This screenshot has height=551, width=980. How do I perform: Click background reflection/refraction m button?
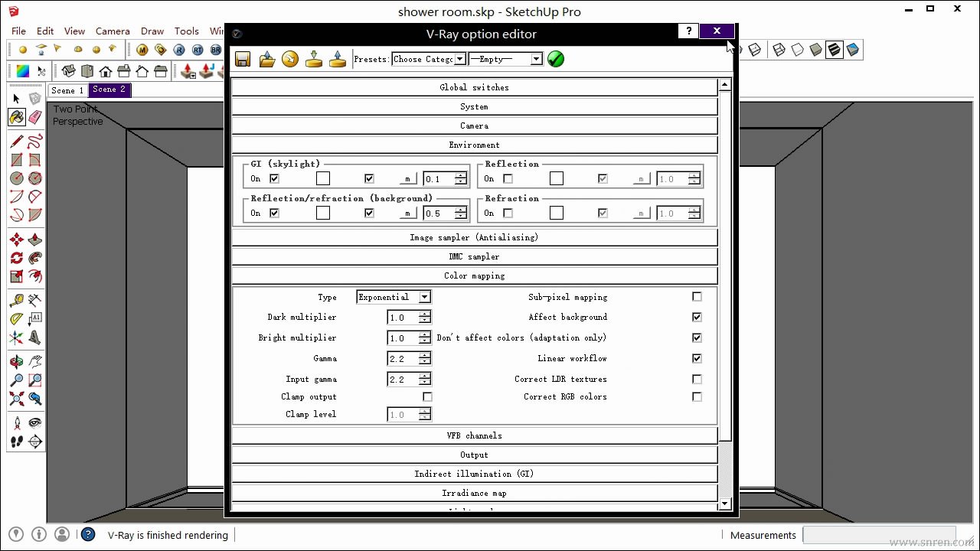point(407,213)
